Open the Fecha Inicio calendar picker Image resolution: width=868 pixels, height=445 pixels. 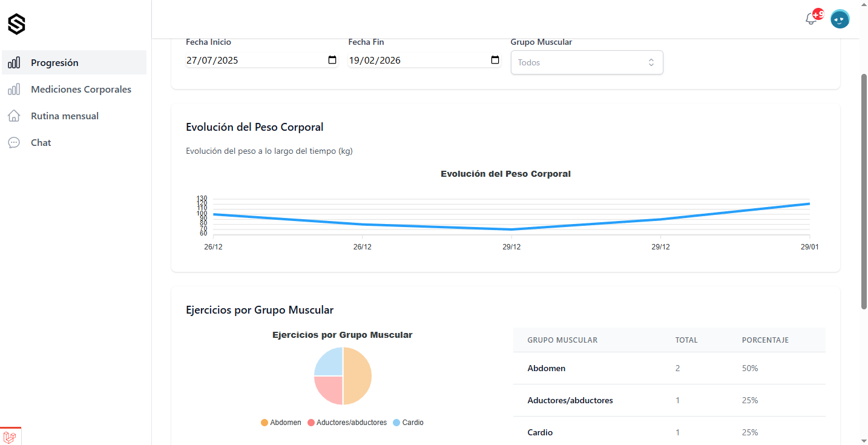332,60
